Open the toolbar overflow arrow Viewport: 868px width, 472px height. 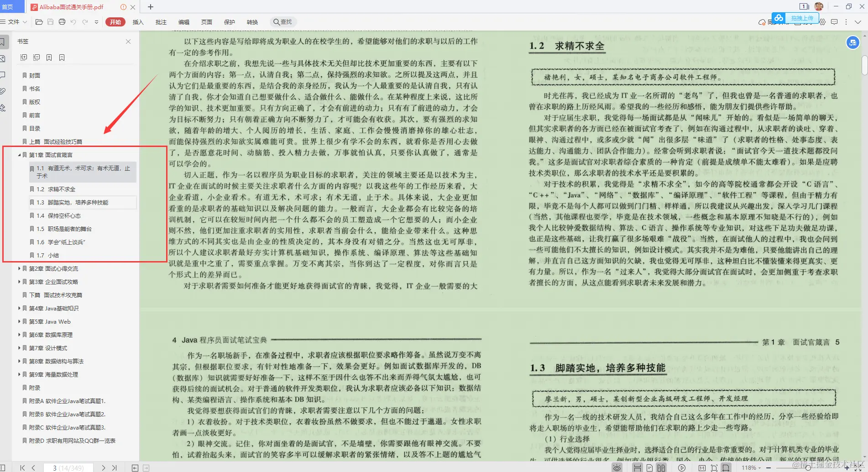[96, 21]
